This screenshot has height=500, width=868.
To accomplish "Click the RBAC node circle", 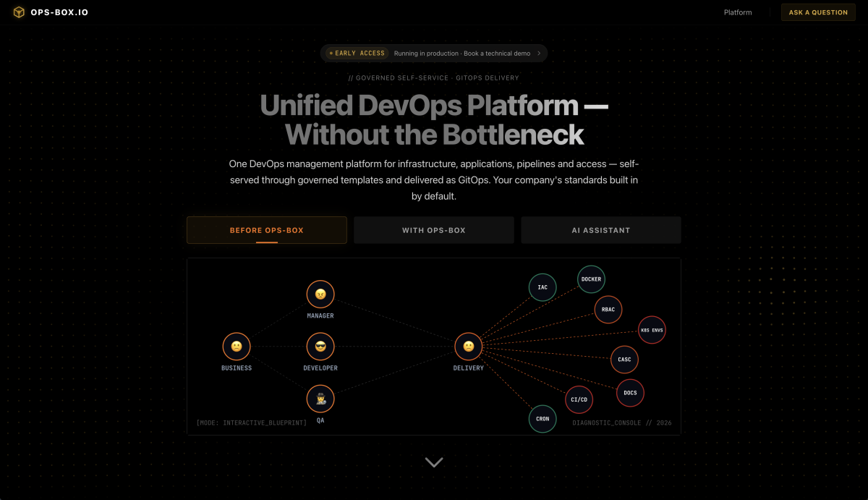I will click(x=608, y=310).
